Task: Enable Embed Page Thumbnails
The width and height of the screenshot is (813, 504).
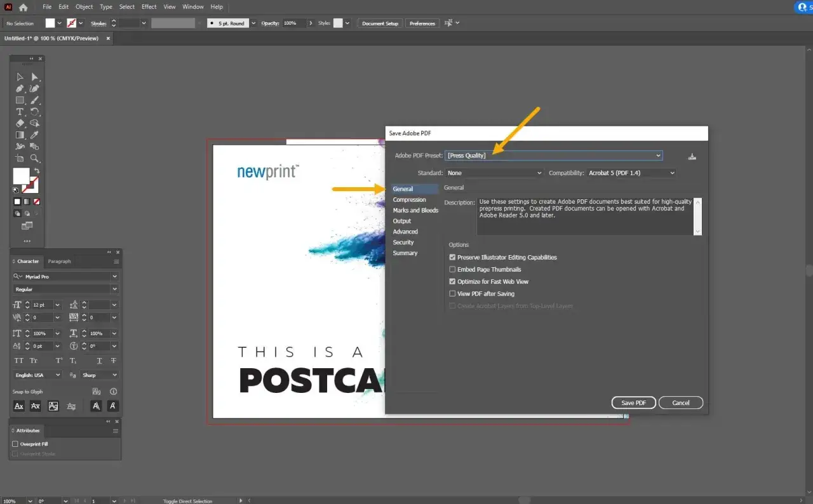Action: tap(452, 269)
